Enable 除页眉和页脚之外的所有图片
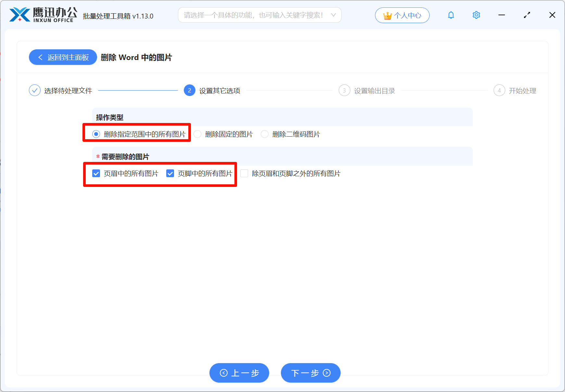The width and height of the screenshot is (565, 392). click(244, 174)
